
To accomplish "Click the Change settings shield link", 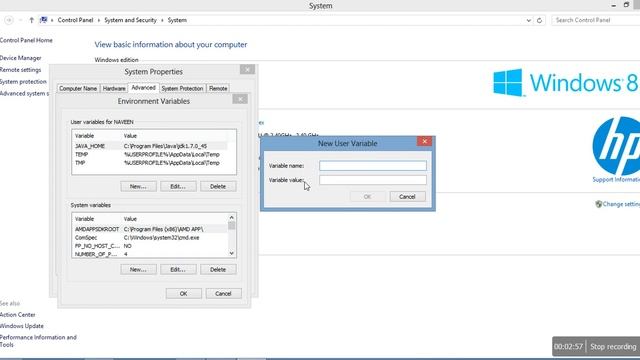I will click(x=618, y=204).
